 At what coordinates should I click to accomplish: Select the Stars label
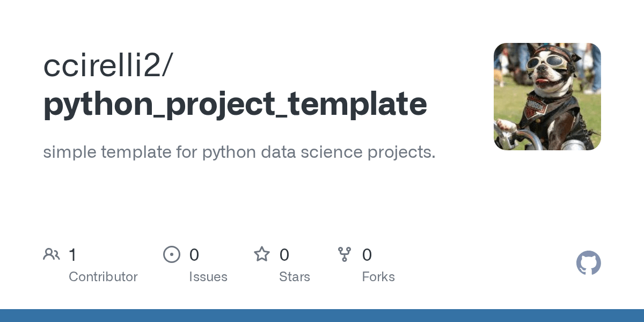pos(295,277)
